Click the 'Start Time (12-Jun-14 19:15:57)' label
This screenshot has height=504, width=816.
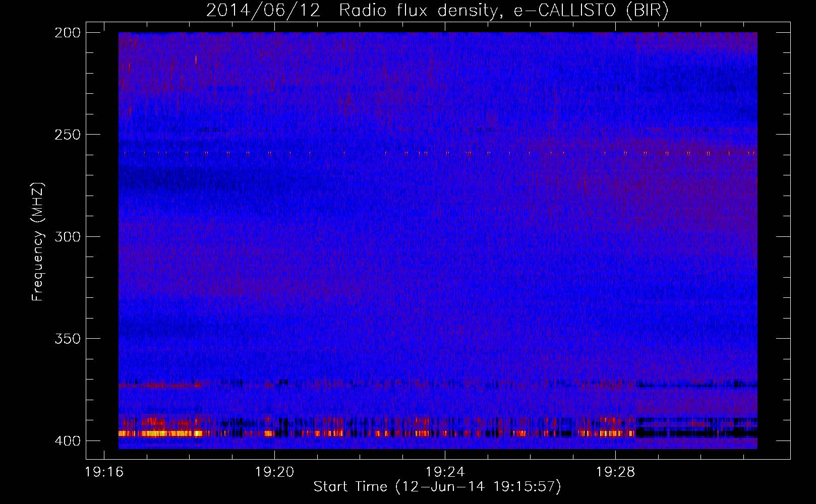click(437, 487)
